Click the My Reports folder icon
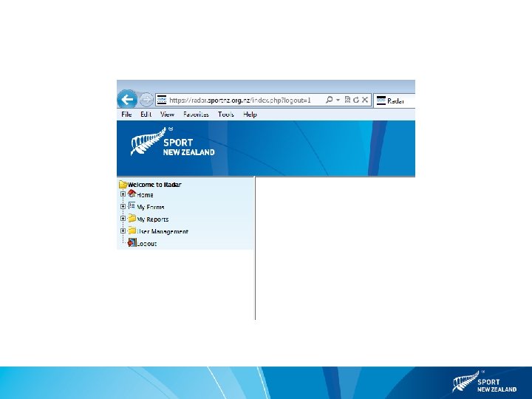Image resolution: width=532 pixels, height=399 pixels. (x=132, y=218)
